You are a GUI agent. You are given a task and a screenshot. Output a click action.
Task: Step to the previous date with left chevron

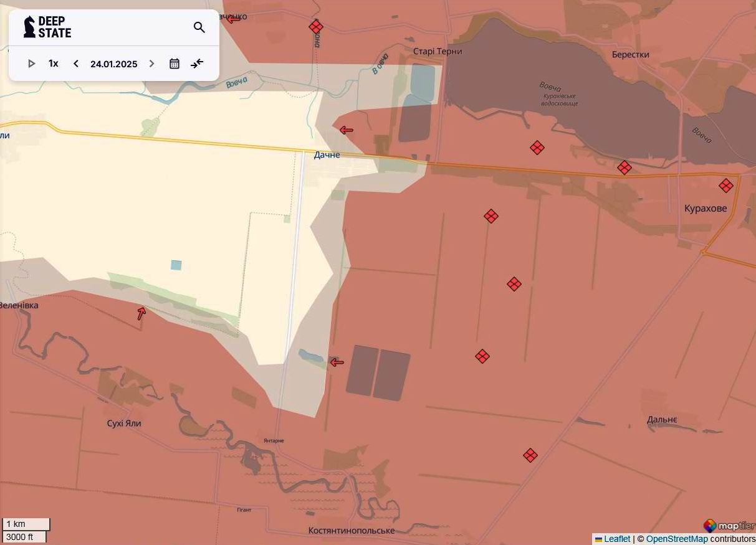[75, 63]
